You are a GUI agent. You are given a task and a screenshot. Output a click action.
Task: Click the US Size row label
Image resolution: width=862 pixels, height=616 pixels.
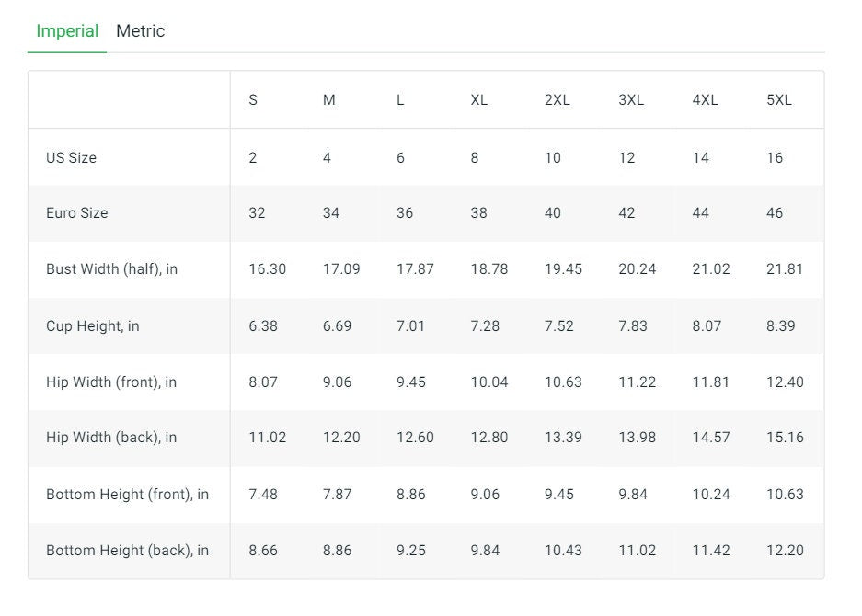(x=71, y=157)
